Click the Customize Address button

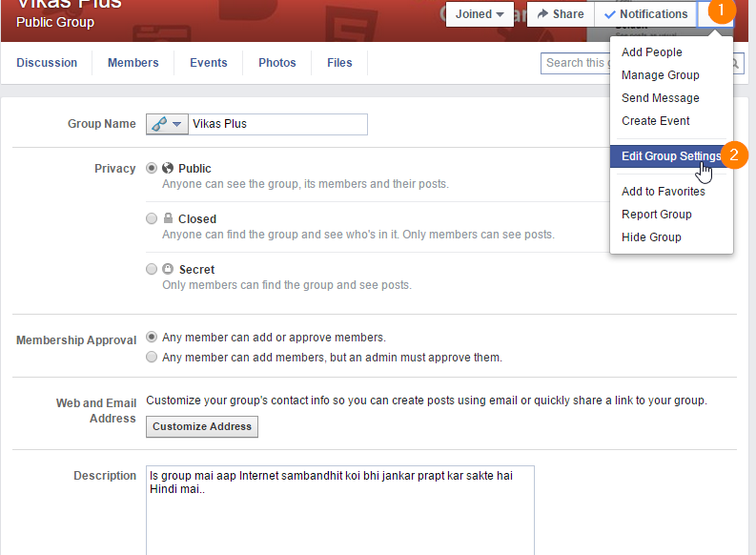[x=202, y=426]
